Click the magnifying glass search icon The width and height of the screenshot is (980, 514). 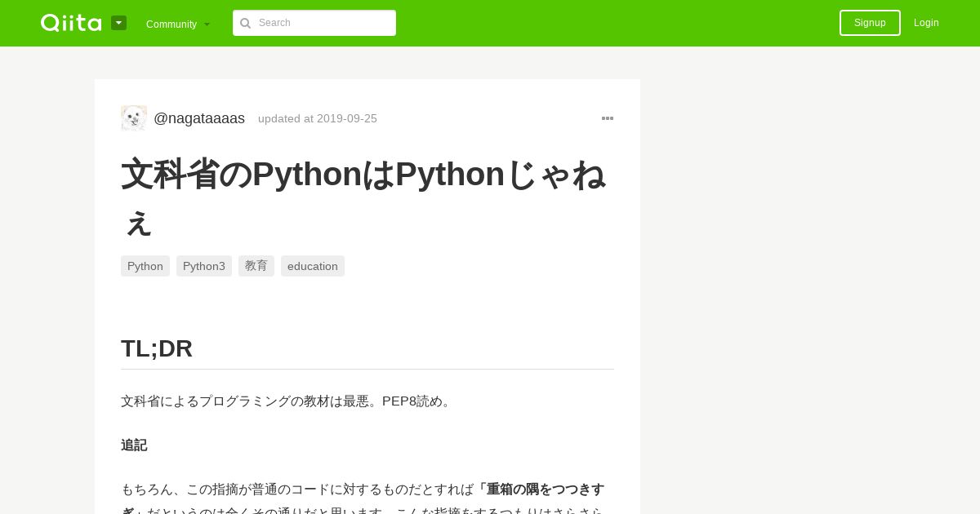(246, 24)
